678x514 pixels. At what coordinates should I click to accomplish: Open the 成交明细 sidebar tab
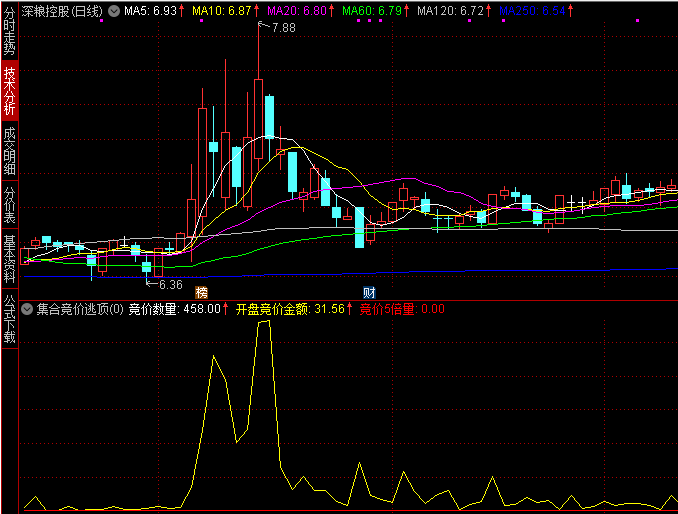tap(9, 151)
